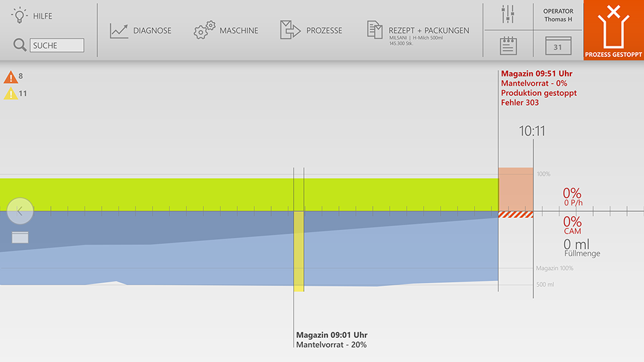Show the 11 yellow warnings
Screen dimensions: 644x362
11,94
